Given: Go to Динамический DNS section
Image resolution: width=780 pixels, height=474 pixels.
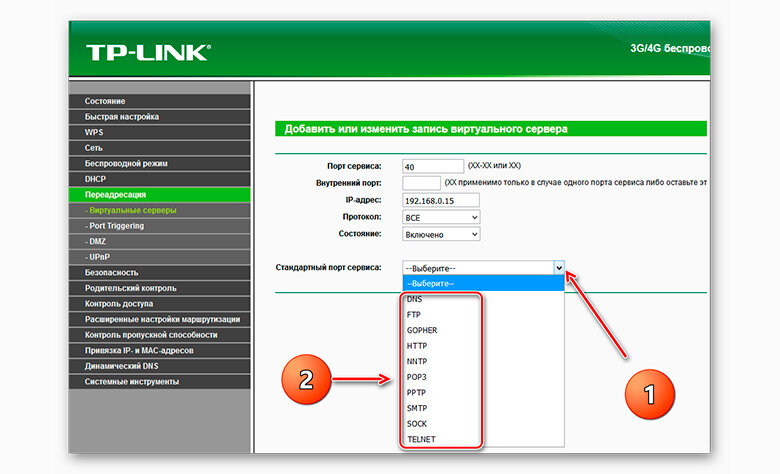Looking at the screenshot, I should [x=159, y=366].
